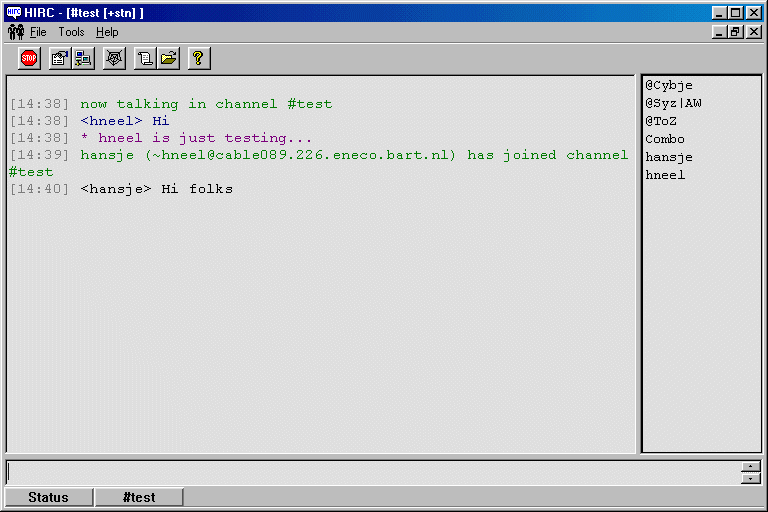Open the properties/options toolbar icon
Screen dimensions: 768x512
pyautogui.click(x=60, y=58)
